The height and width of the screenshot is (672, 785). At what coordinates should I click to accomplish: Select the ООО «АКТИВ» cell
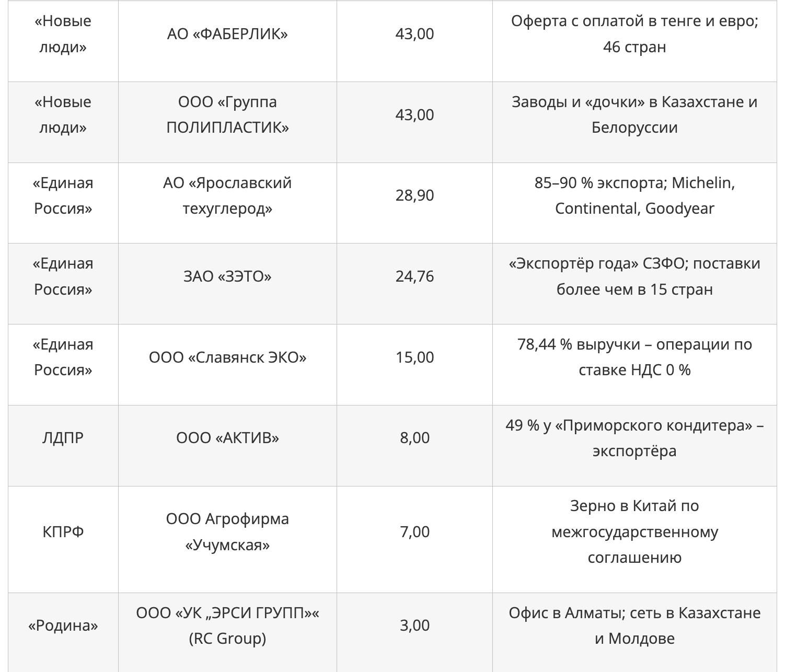click(227, 438)
